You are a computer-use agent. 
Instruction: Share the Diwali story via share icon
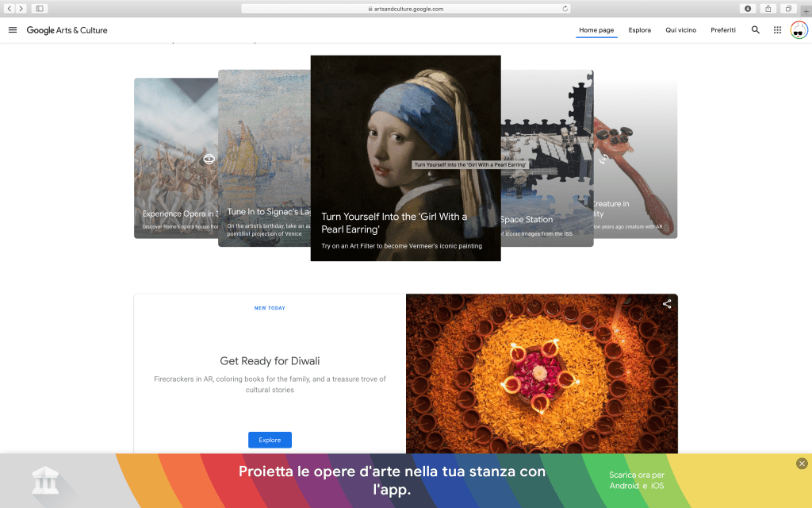tap(667, 303)
